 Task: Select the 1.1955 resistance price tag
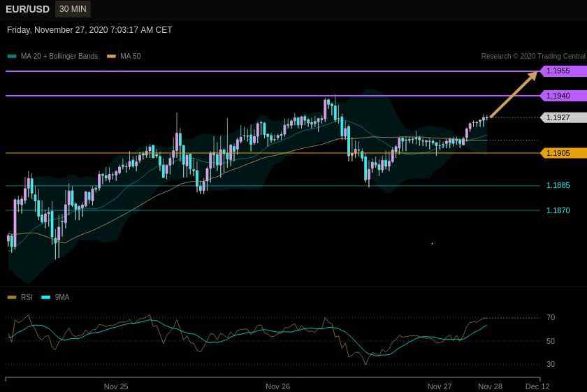pos(563,71)
